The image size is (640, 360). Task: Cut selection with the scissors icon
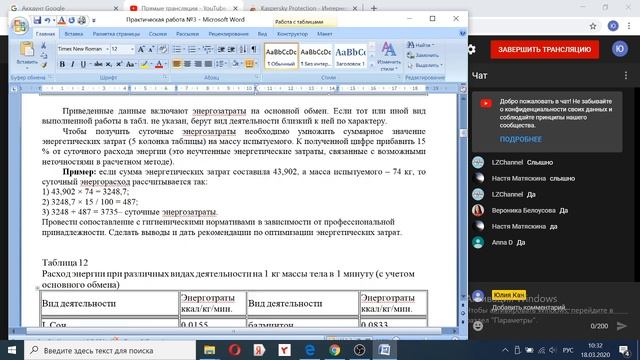43,46
